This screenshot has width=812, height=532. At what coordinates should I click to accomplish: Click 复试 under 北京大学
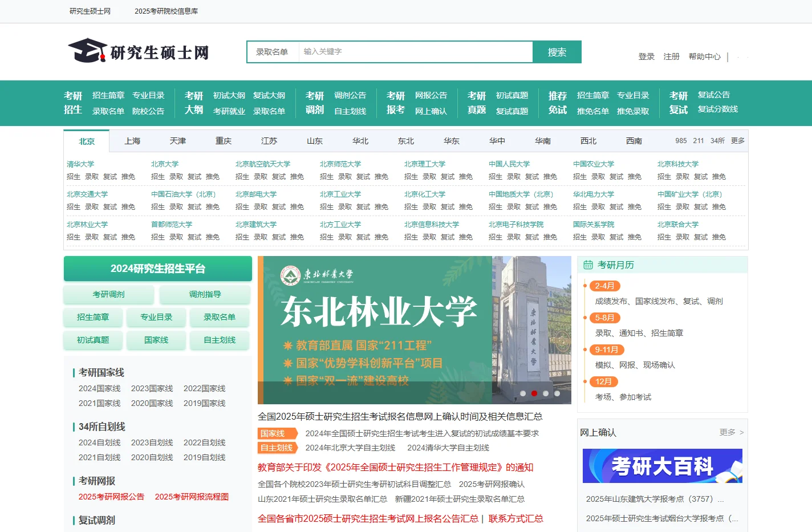(x=194, y=177)
